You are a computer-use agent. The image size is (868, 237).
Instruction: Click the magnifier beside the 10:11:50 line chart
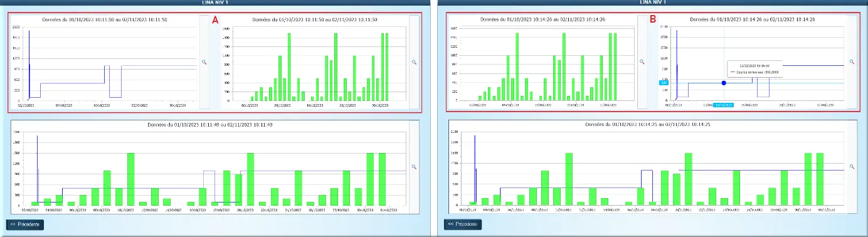(x=204, y=62)
